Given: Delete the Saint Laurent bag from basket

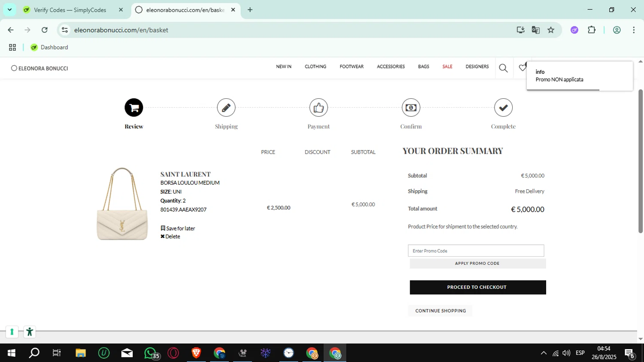Looking at the screenshot, I should [x=170, y=237].
